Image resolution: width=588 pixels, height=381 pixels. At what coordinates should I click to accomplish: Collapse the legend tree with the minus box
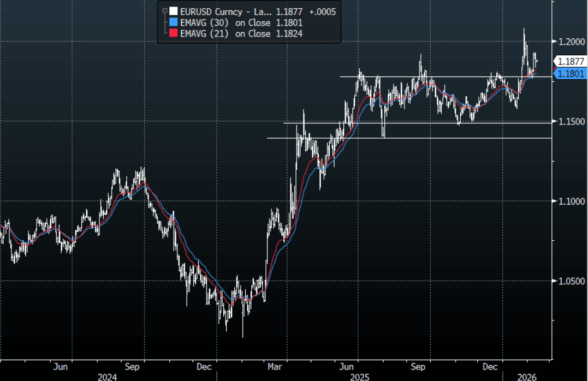pyautogui.click(x=164, y=10)
